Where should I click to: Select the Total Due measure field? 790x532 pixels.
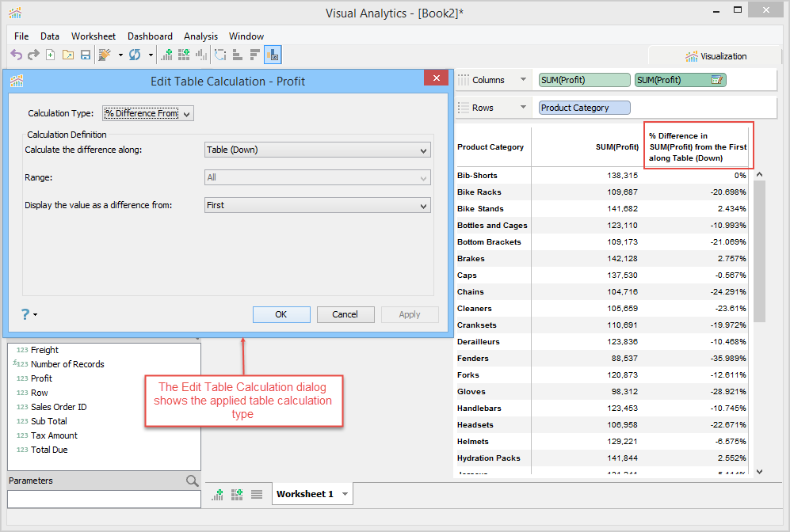pyautogui.click(x=49, y=450)
